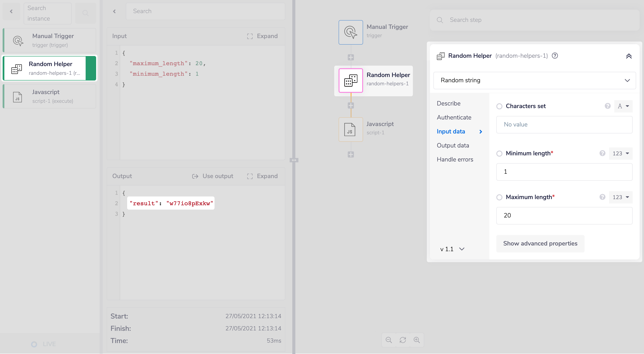The height and width of the screenshot is (354, 644).
Task: Switch to the Output data tab
Action: coord(453,145)
